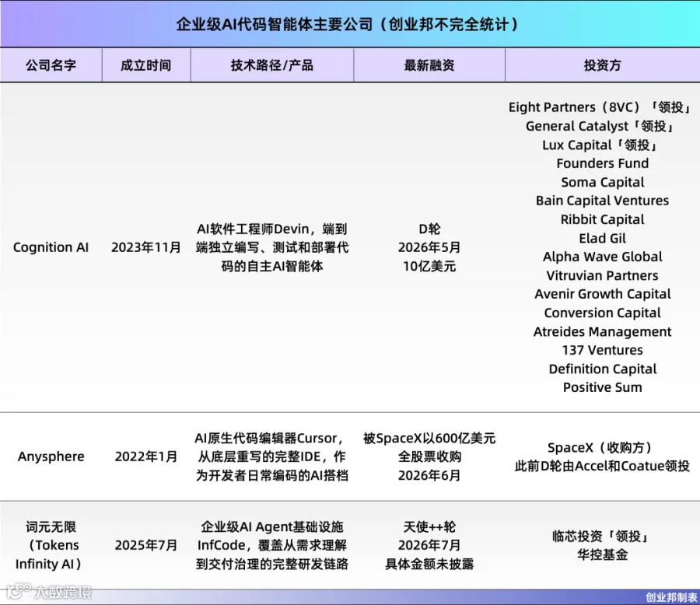This screenshot has height=605, width=700.
Task: Click Avenir Growth Capital investor line
Action: 602,294
